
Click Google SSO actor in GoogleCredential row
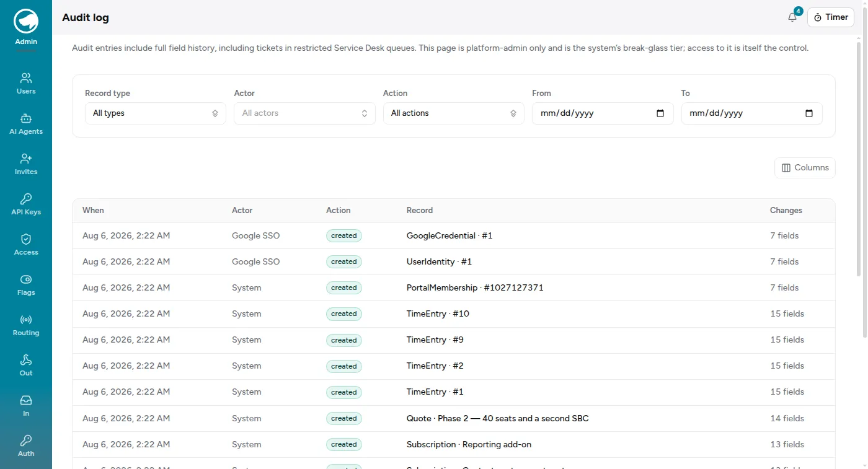[256, 236]
